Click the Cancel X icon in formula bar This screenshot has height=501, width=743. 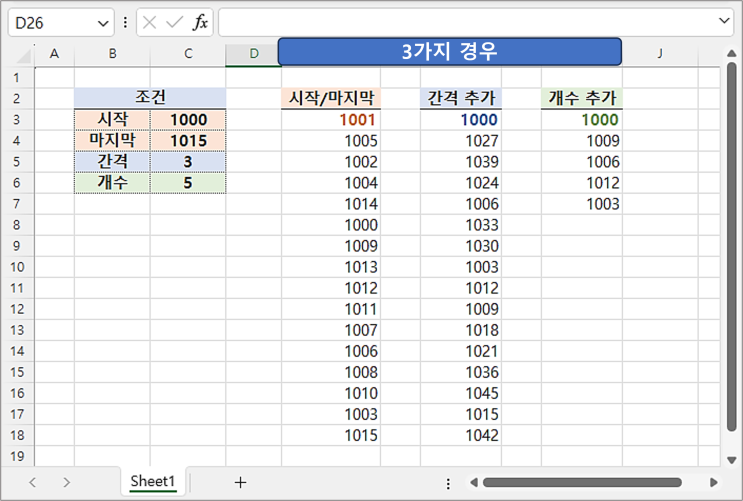pos(150,22)
